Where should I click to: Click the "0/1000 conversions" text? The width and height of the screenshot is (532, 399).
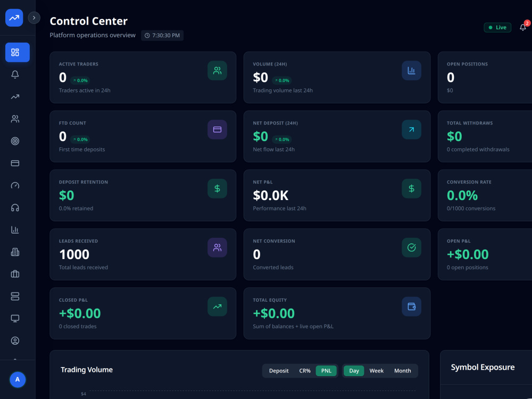[x=471, y=209]
